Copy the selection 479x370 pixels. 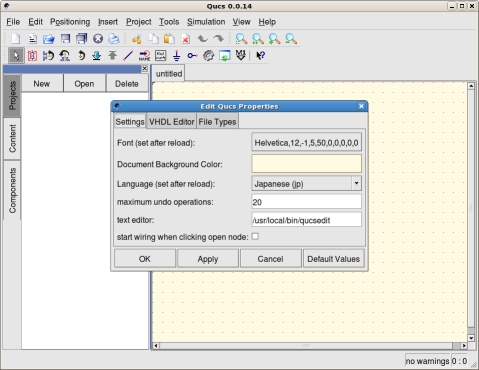point(153,39)
